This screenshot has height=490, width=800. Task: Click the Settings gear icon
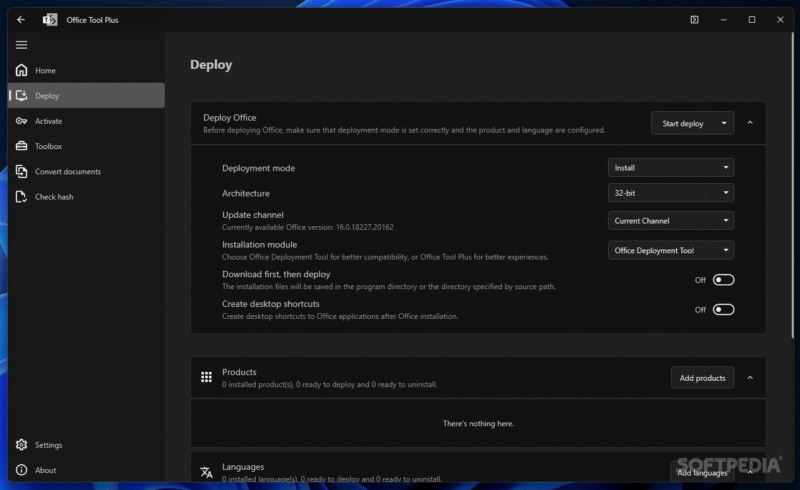[21, 445]
